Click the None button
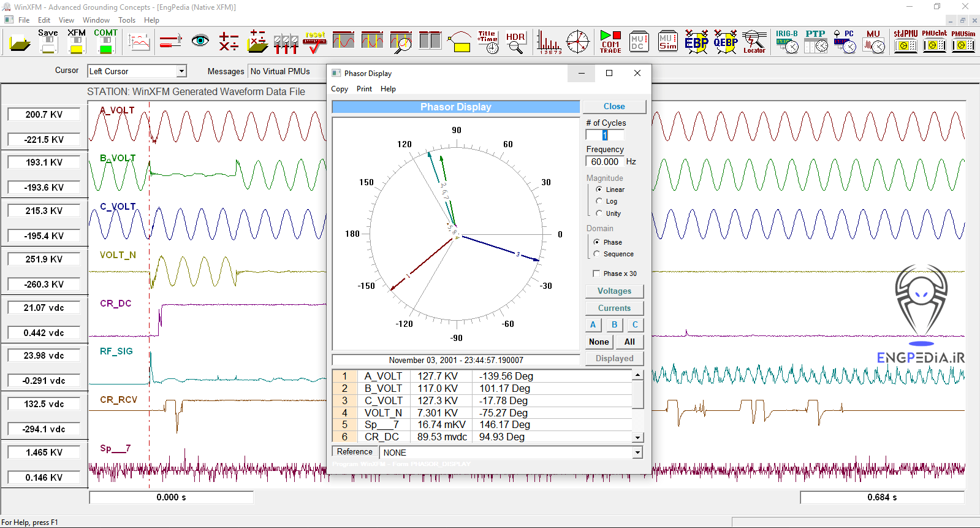 click(599, 342)
